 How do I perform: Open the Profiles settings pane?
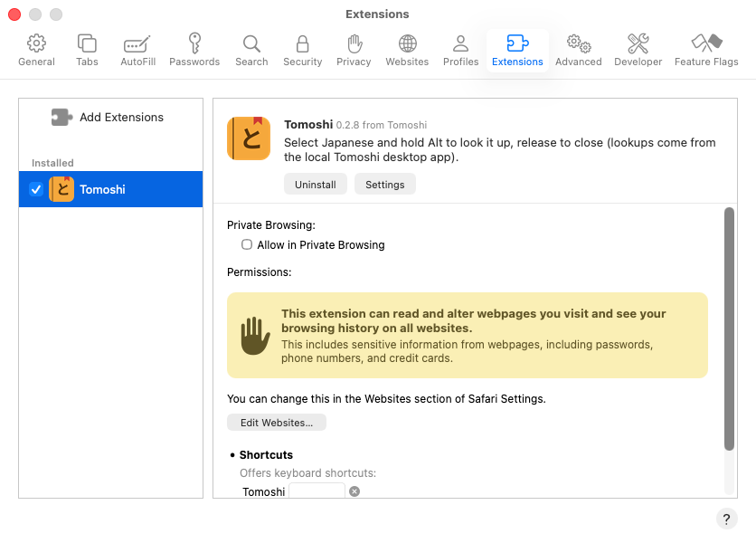pyautogui.click(x=461, y=50)
